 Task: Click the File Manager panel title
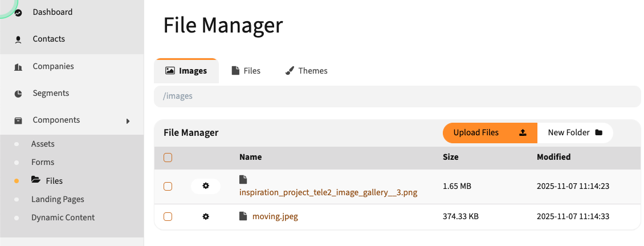(191, 133)
